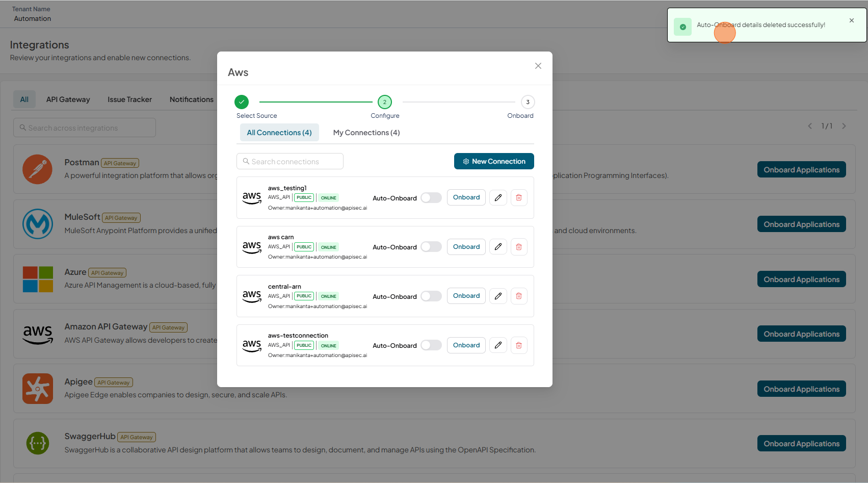The height and width of the screenshot is (483, 868).
Task: Onboard the central-arn connection
Action: (466, 296)
